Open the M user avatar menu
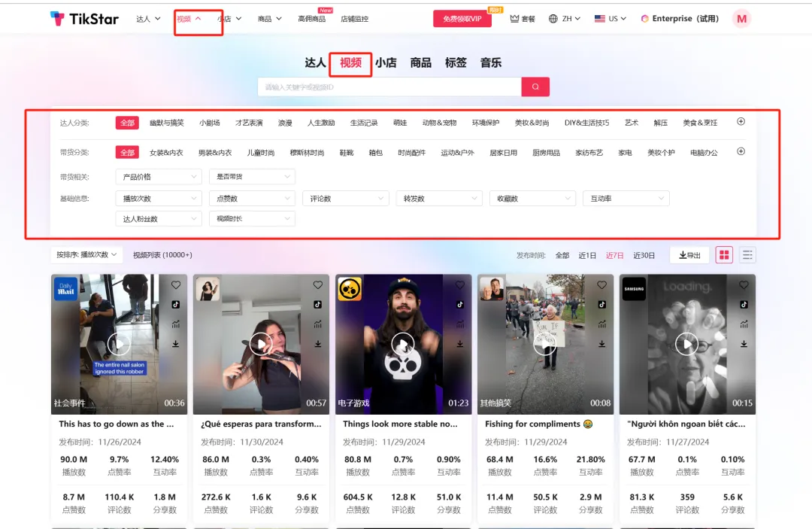 (x=741, y=19)
